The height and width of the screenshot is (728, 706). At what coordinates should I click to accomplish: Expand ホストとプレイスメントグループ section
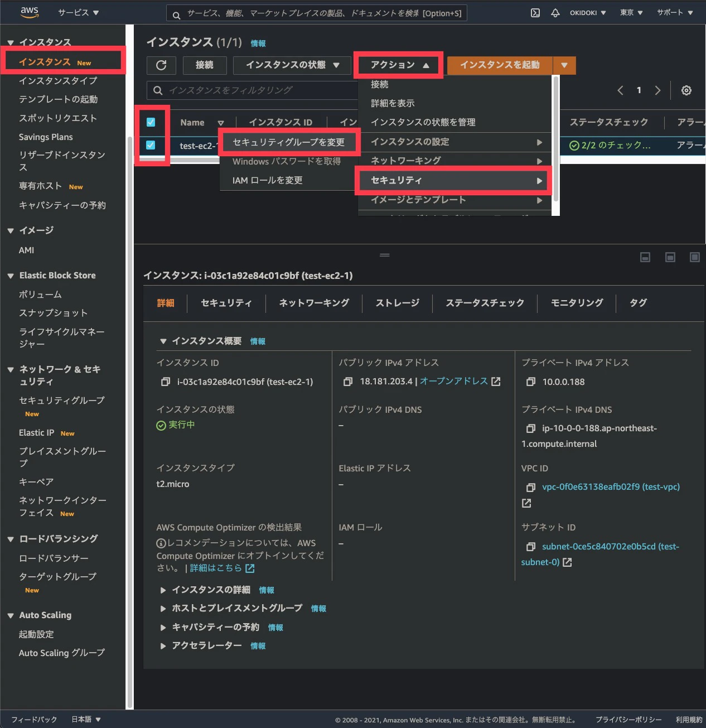tap(163, 609)
